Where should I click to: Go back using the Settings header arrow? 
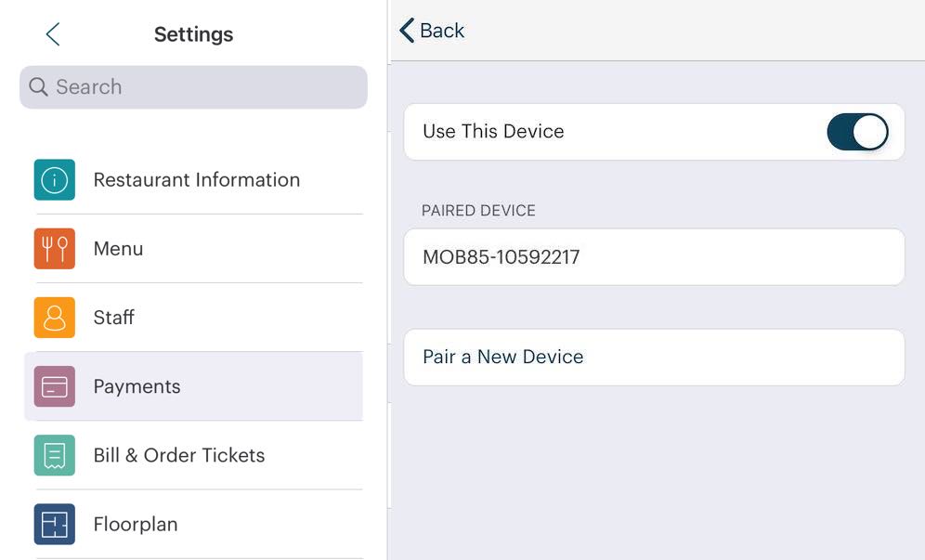[x=53, y=35]
